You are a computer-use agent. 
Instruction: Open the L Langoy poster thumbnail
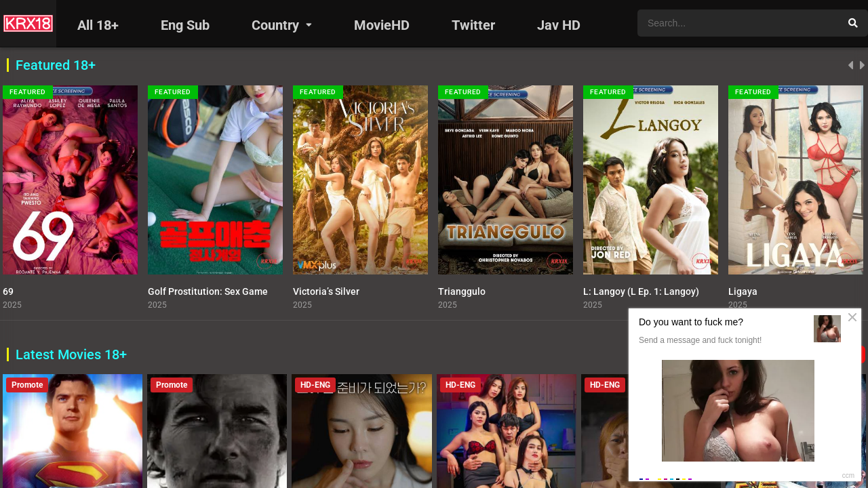pyautogui.click(x=650, y=180)
